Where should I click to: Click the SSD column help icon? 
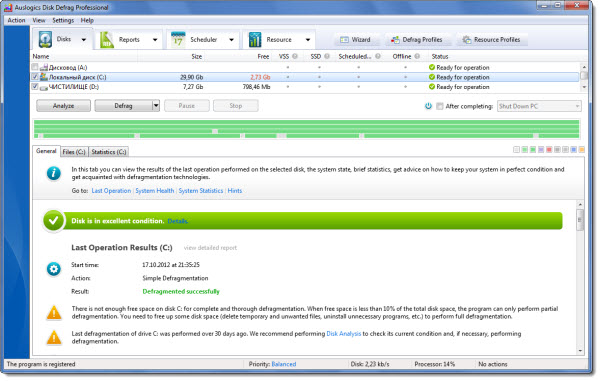click(x=327, y=56)
